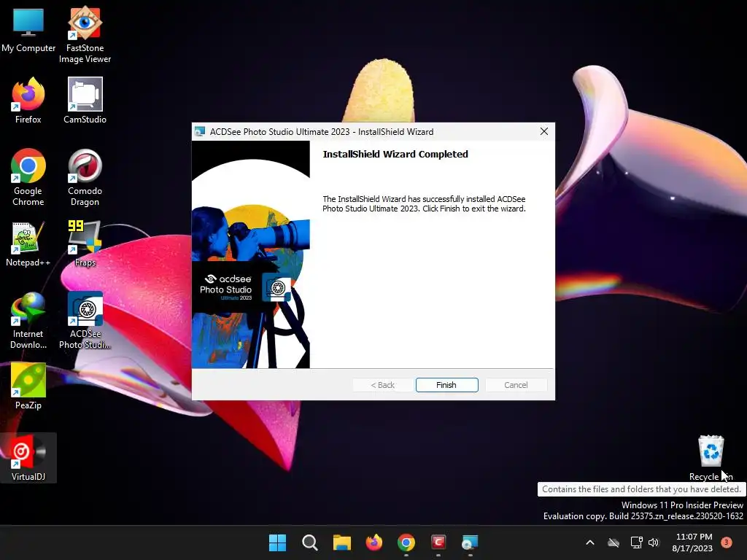Screen dimensions: 747x560
Task: Open the clock showing 11:07 PM
Action: [x=692, y=542]
